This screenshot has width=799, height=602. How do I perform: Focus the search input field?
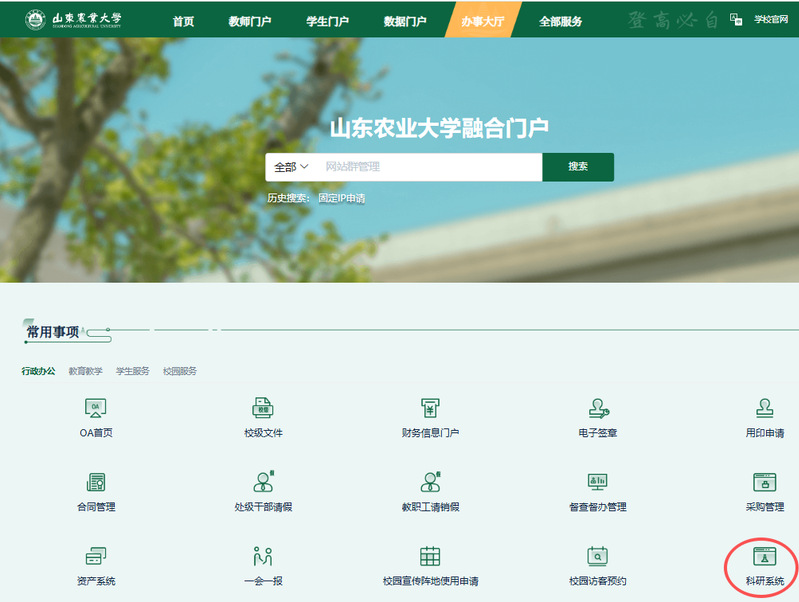coord(428,167)
